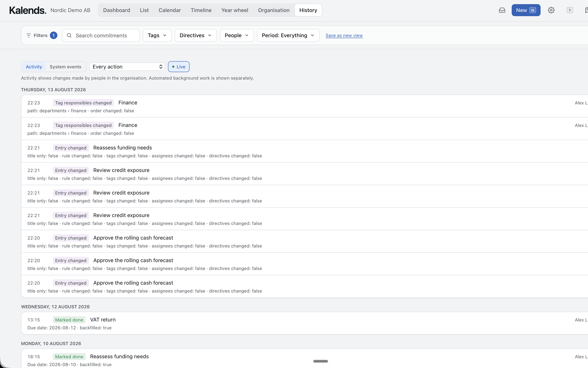
Task: Click the Thursday, 13 August 2026 heading
Action: [53, 90]
